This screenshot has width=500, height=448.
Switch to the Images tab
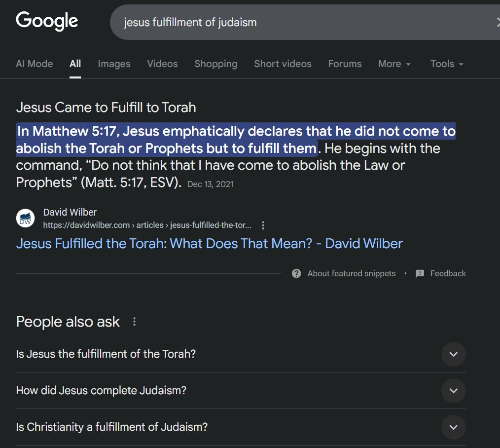coord(114,64)
